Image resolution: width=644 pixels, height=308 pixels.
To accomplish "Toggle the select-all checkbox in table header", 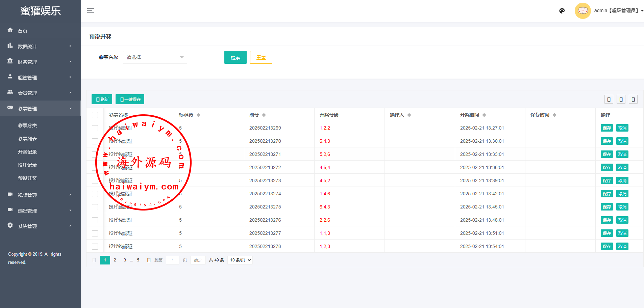I will [x=95, y=115].
